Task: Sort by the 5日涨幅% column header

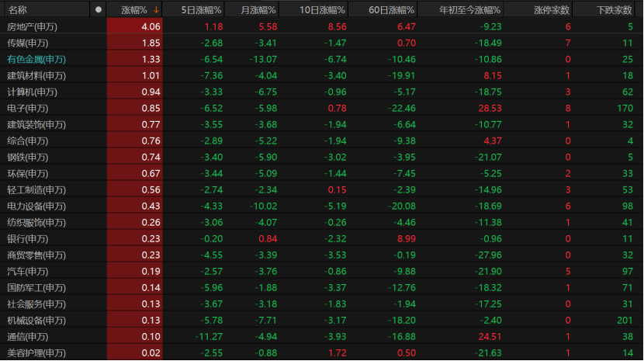Action: [201, 10]
